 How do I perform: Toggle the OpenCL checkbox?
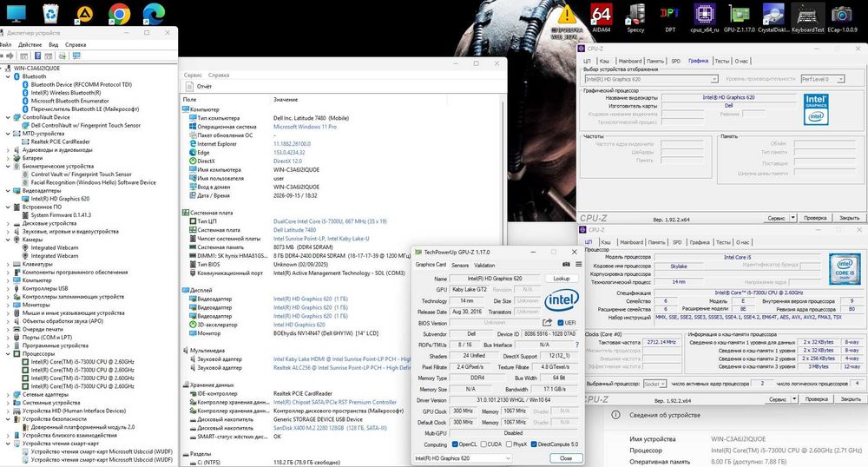click(455, 444)
